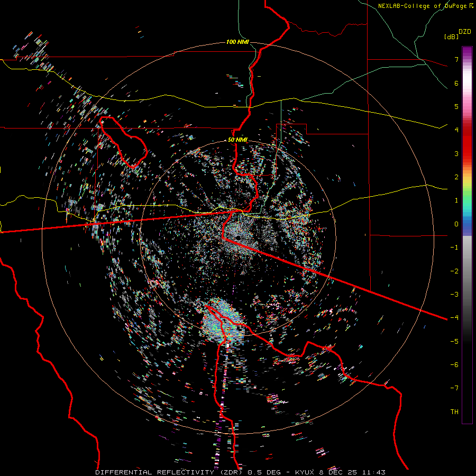The height and width of the screenshot is (476, 476).
Task: Click the 1 dB scale label
Action: (456, 200)
